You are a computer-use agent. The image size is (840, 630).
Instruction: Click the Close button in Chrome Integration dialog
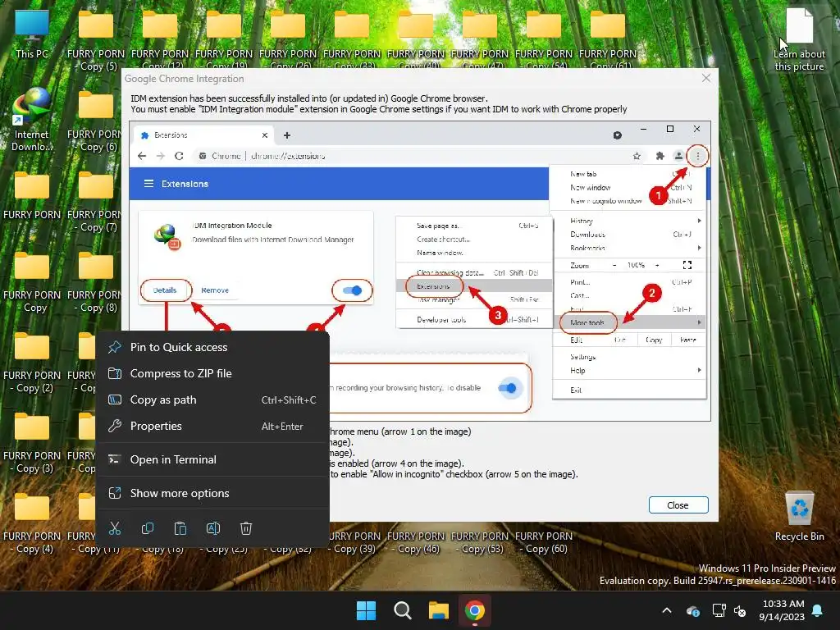pyautogui.click(x=678, y=505)
